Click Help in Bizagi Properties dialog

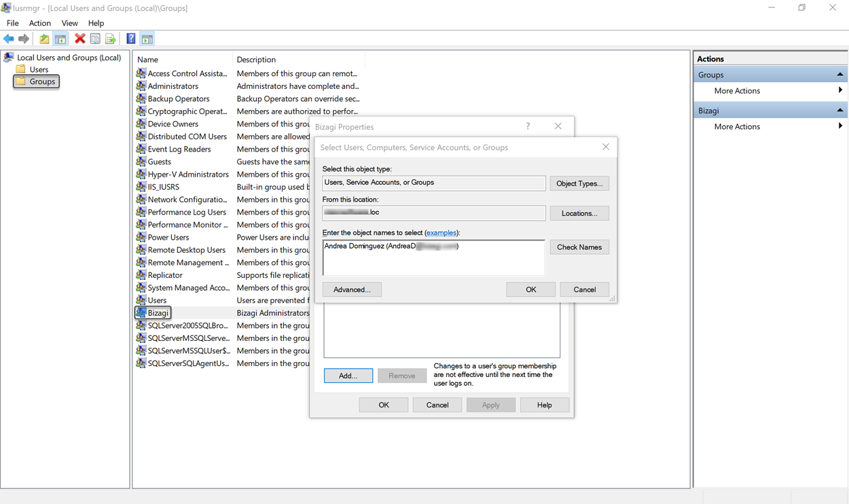[x=545, y=405]
